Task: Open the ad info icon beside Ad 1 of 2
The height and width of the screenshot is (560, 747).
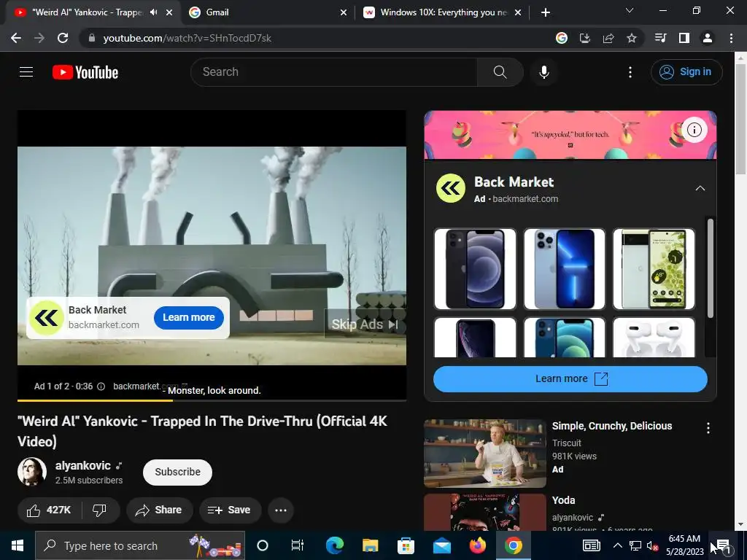Action: point(101,386)
